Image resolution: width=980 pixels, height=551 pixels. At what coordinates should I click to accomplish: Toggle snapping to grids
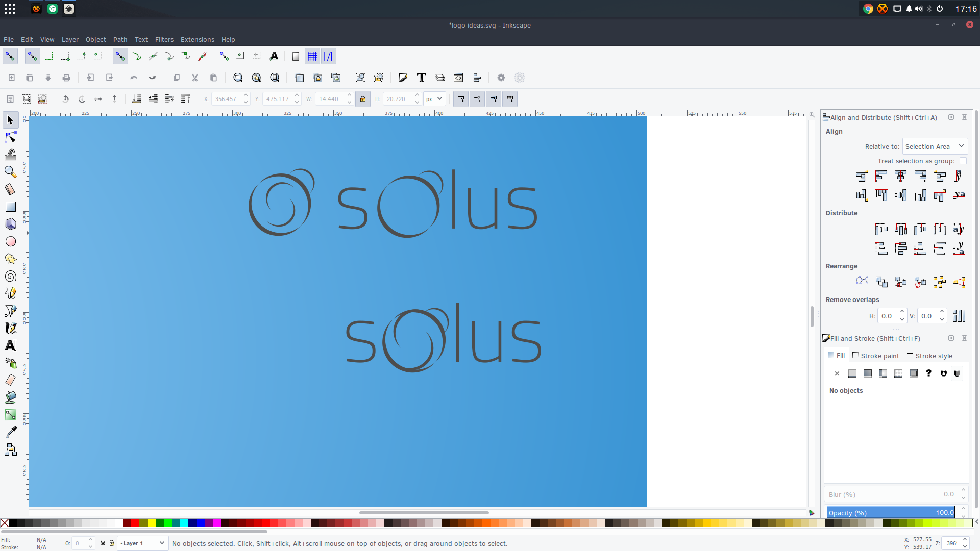coord(312,57)
